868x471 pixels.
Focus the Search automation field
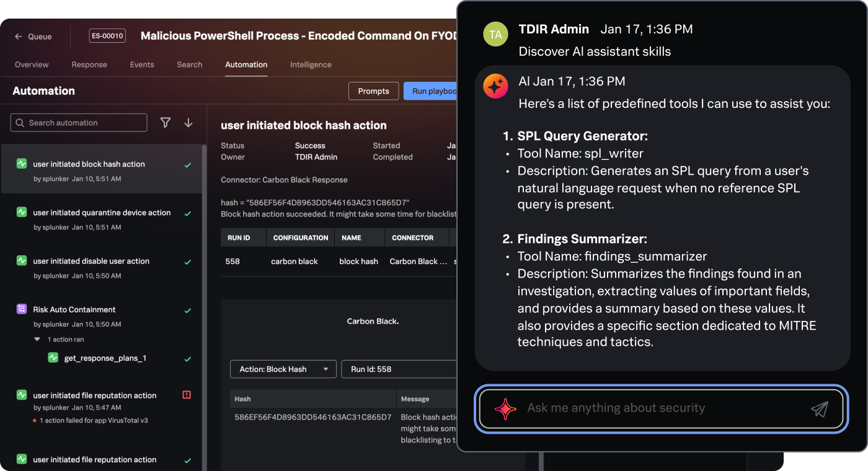click(79, 123)
